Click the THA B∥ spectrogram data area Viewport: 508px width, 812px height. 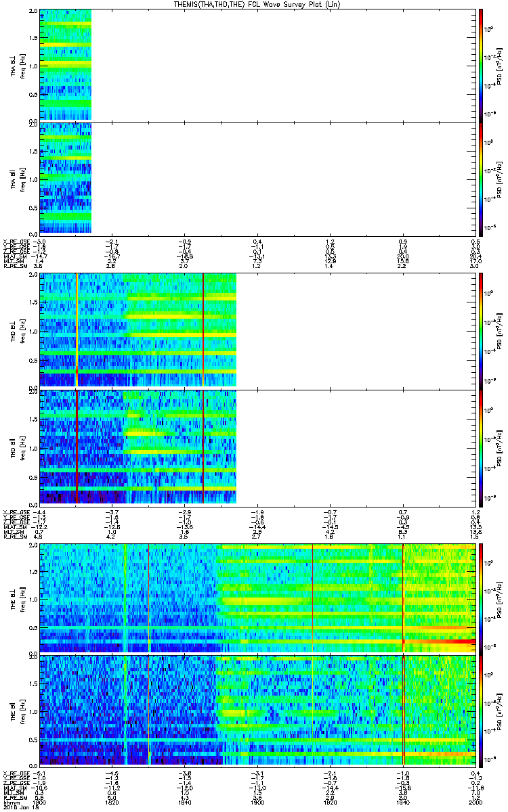[x=65, y=177]
